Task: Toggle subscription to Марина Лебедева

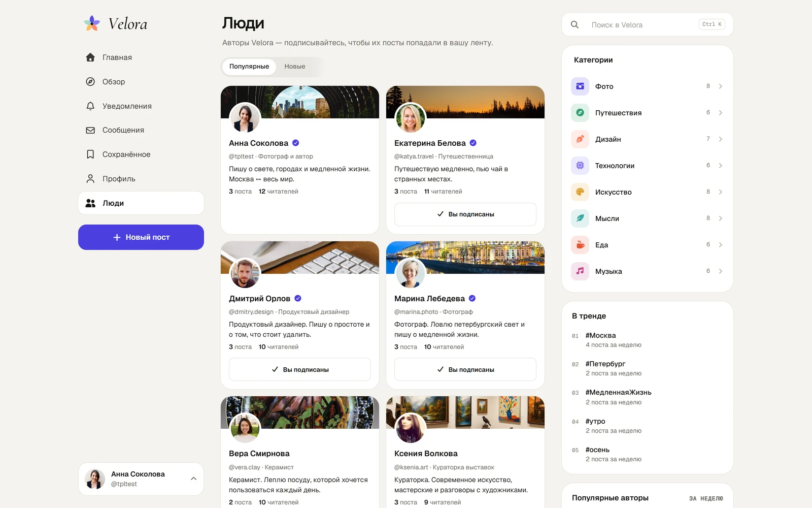Action: (465, 369)
